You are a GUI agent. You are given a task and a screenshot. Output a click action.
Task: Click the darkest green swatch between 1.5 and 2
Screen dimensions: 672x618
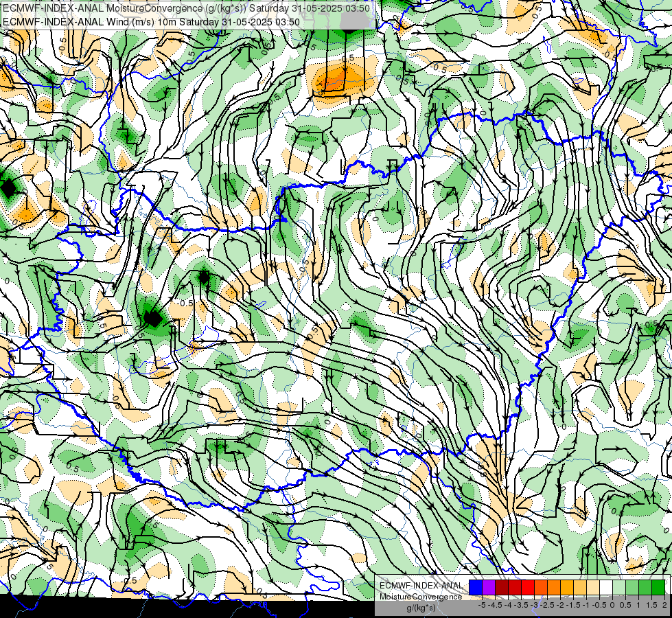click(x=658, y=587)
